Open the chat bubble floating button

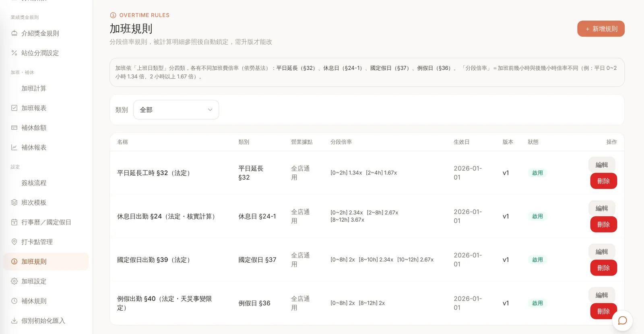622,321
